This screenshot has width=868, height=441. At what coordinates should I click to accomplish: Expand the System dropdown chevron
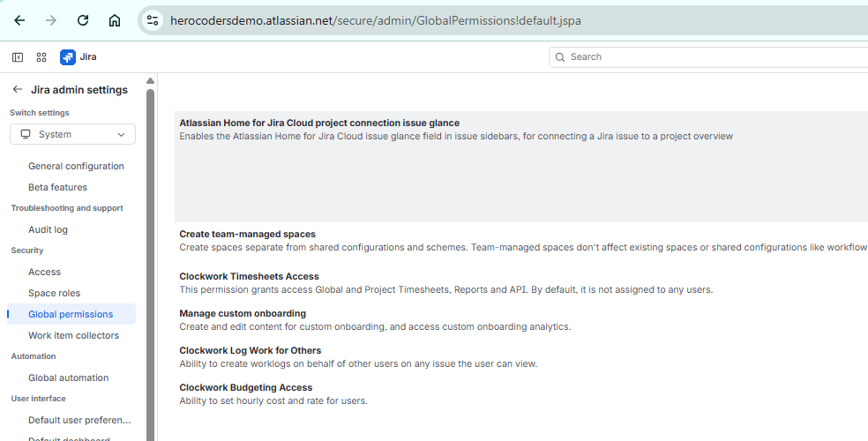pos(121,134)
